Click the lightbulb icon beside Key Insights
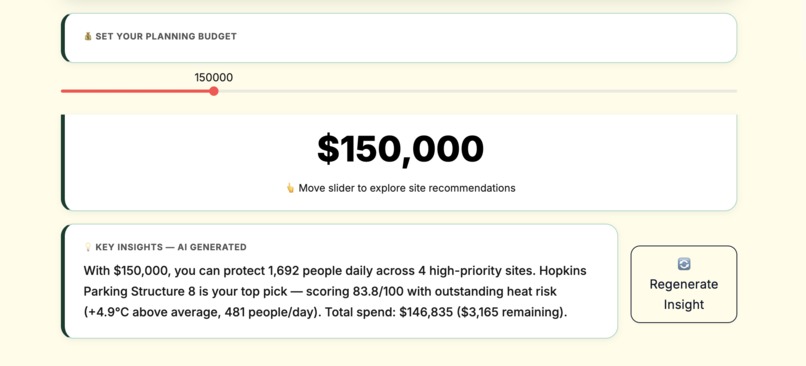Viewport: 806px width, 366px height. [x=88, y=247]
